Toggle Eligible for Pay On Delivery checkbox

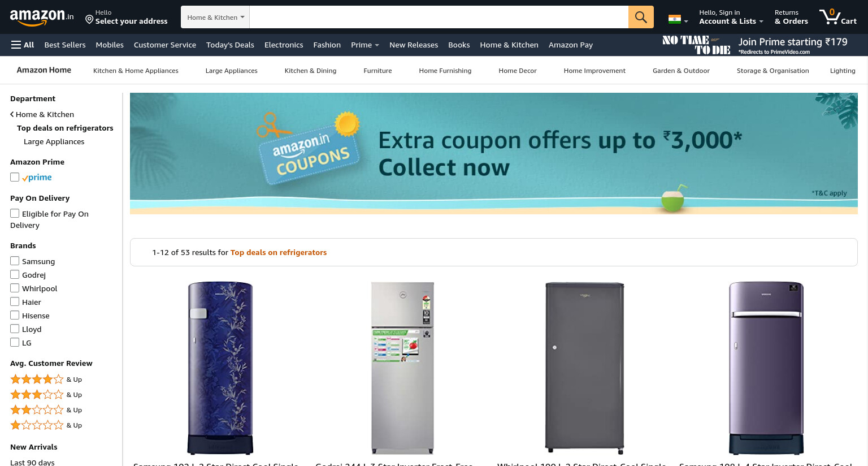[15, 213]
